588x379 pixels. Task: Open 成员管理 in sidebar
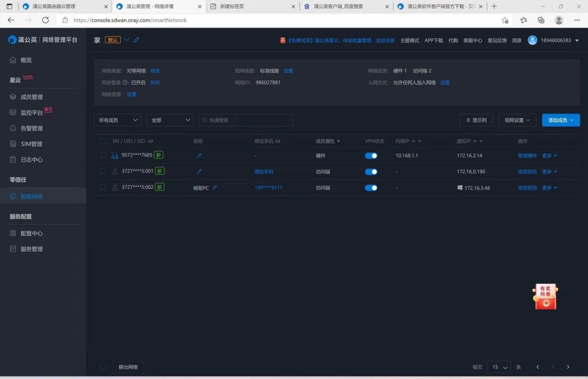[x=26, y=97]
